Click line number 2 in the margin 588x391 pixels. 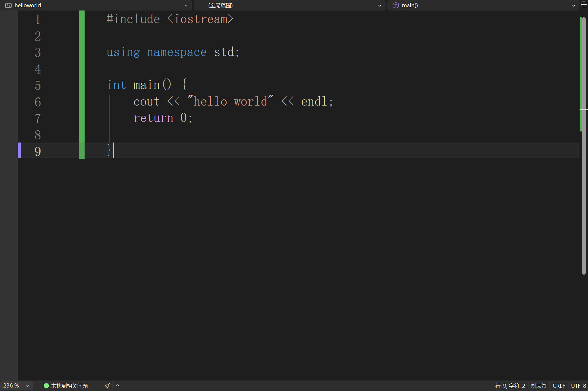point(38,36)
